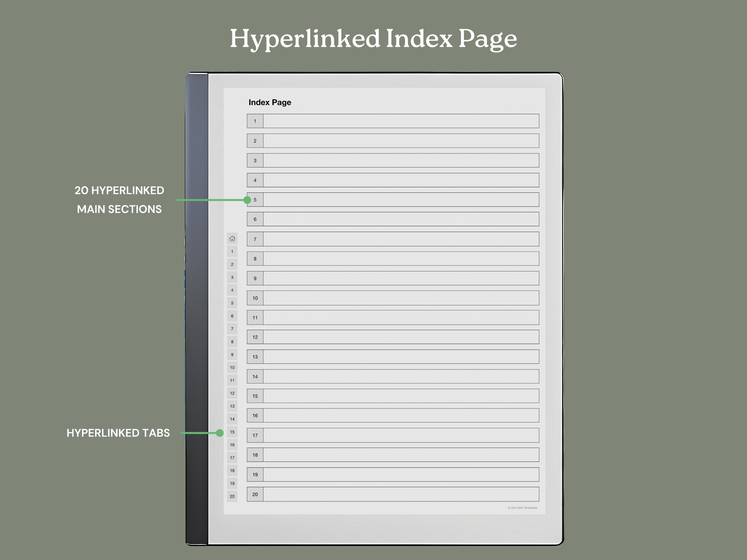Click index number box 1

[x=255, y=121]
